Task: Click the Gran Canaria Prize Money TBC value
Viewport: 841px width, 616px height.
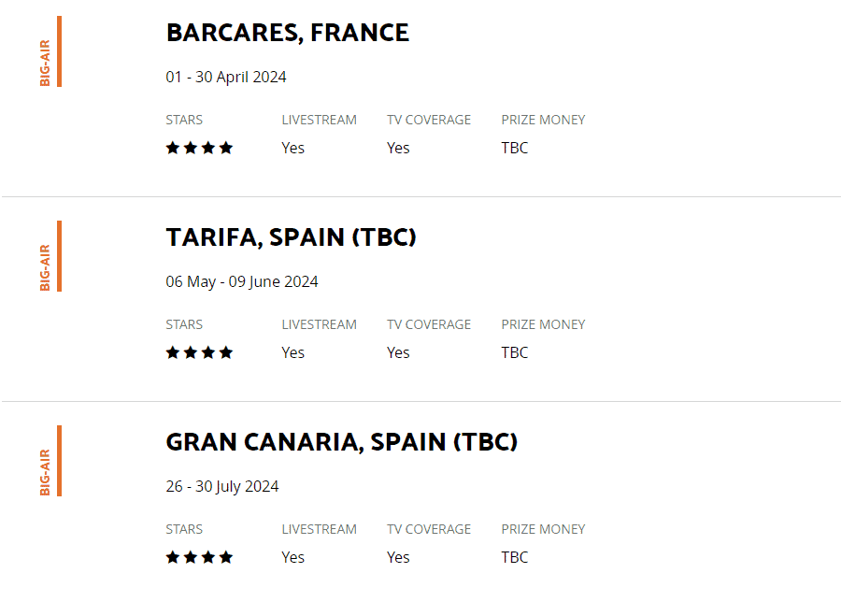Action: 514,557
